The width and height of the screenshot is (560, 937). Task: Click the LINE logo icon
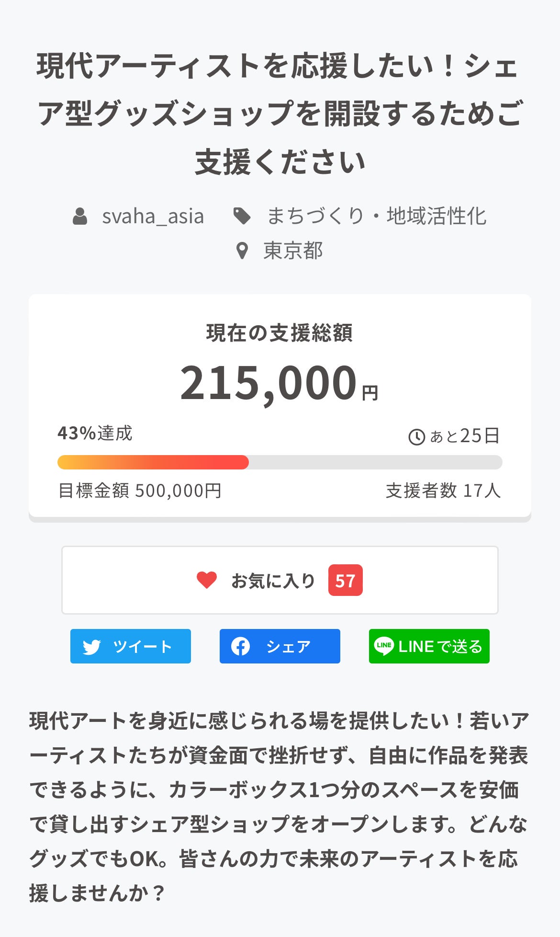tap(384, 646)
